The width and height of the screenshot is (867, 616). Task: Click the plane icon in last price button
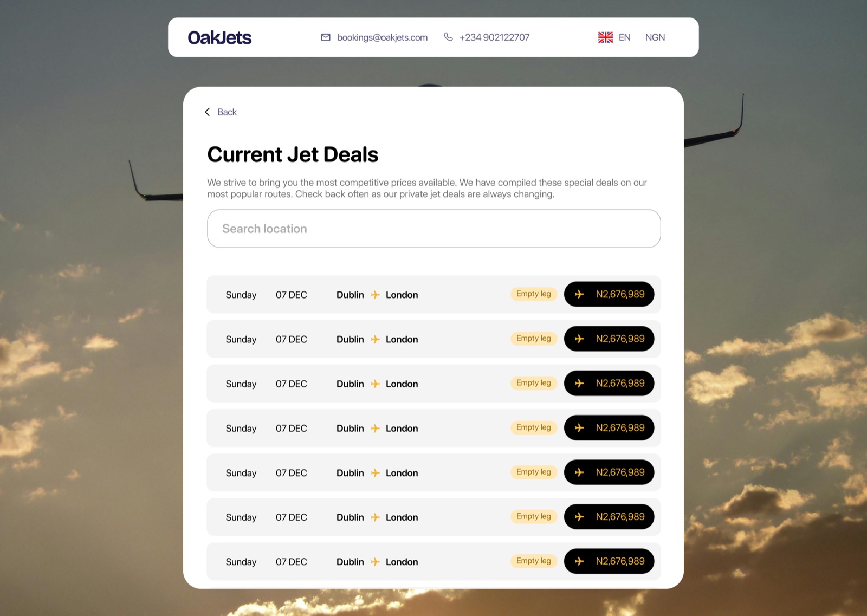579,561
